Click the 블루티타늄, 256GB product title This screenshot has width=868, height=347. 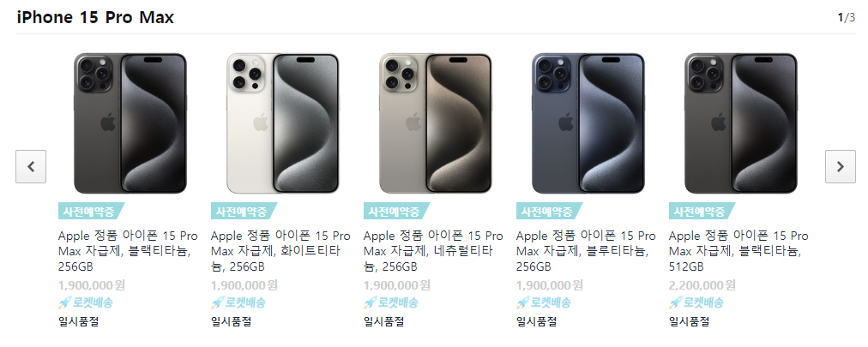586,251
